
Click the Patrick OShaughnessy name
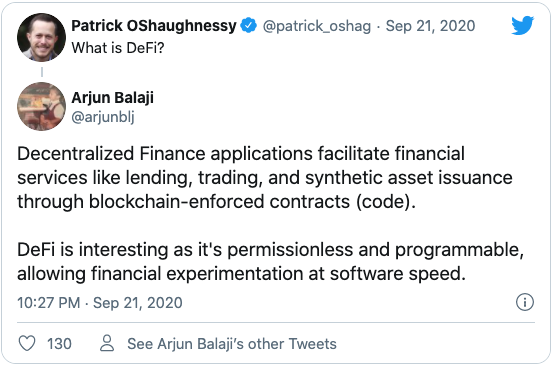pyautogui.click(x=154, y=26)
